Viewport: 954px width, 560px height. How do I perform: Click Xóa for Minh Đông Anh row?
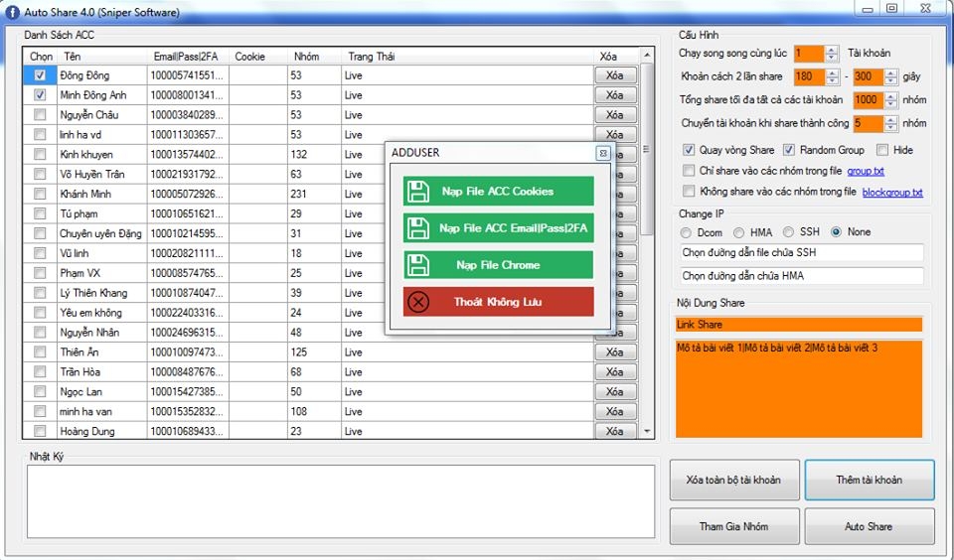pos(615,95)
